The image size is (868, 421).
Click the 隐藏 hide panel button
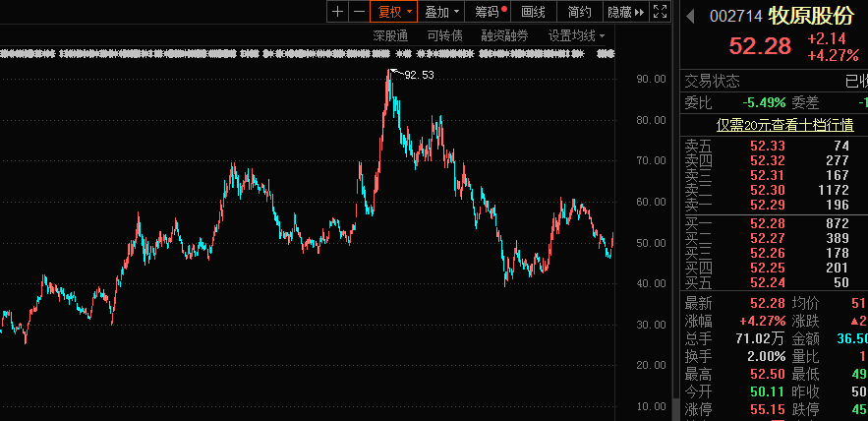[625, 12]
